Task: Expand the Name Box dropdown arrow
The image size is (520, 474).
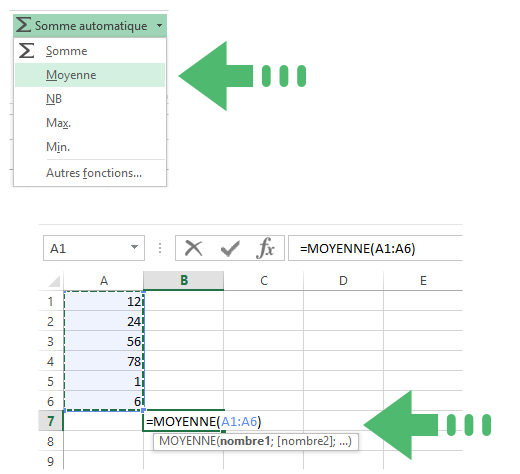Action: 134,247
